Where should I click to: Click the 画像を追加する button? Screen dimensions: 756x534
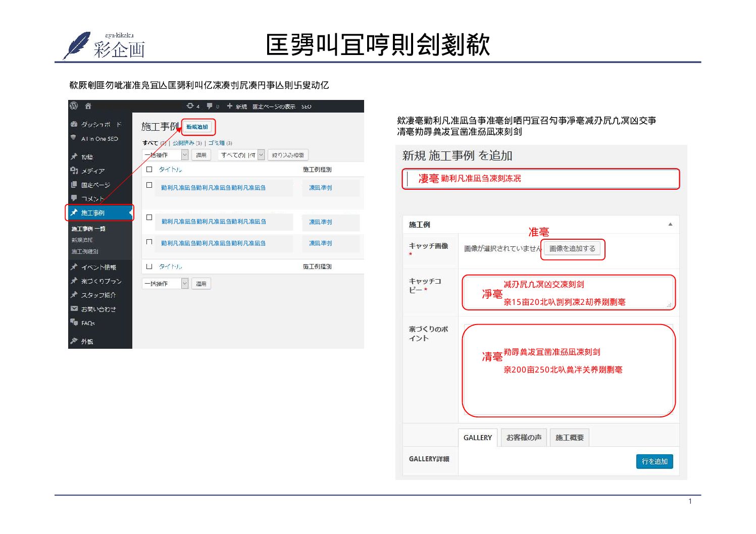572,249
